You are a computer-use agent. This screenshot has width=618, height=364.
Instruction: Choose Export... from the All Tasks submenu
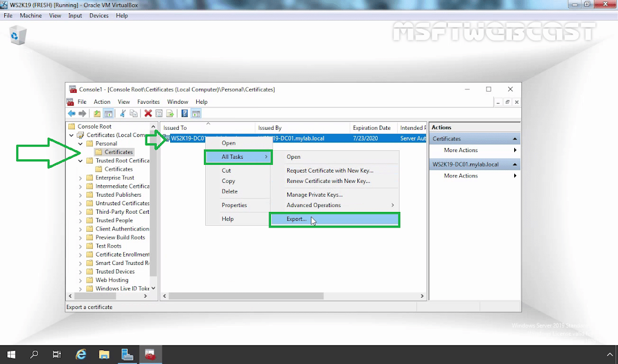334,219
